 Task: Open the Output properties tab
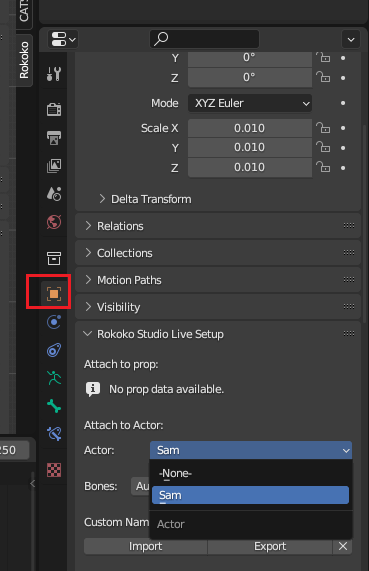[x=54, y=138]
